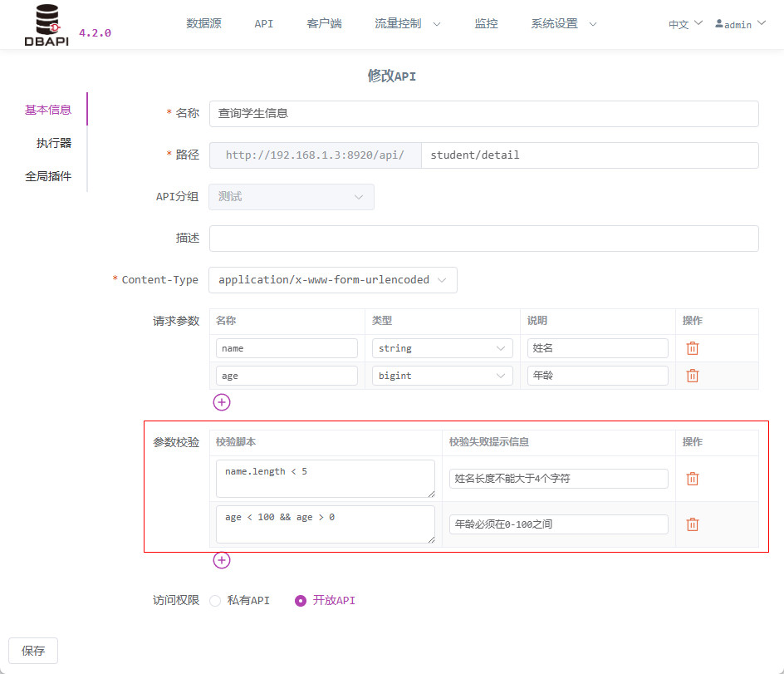Delete the name request parameter row

692,348
